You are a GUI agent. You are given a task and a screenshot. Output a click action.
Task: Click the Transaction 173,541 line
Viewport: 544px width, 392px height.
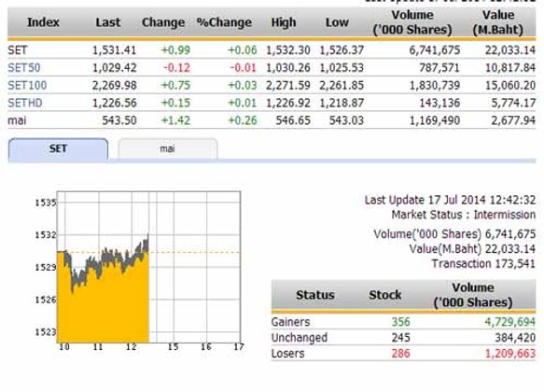(483, 264)
